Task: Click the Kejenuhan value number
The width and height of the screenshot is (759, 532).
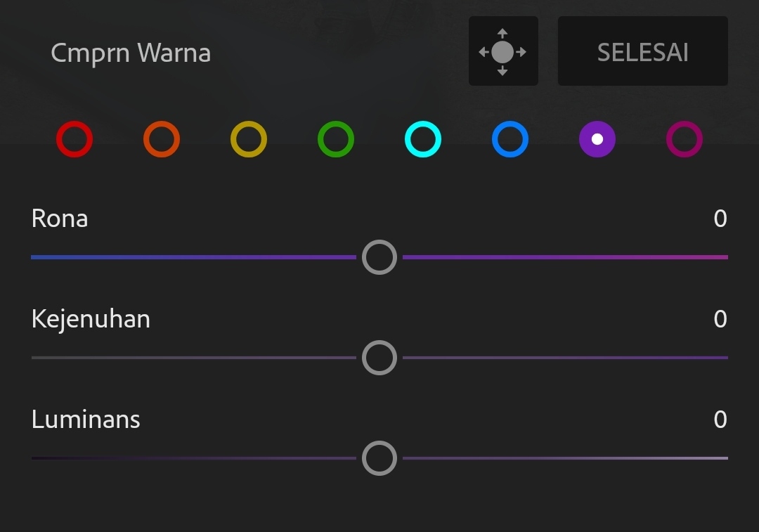Action: tap(720, 319)
